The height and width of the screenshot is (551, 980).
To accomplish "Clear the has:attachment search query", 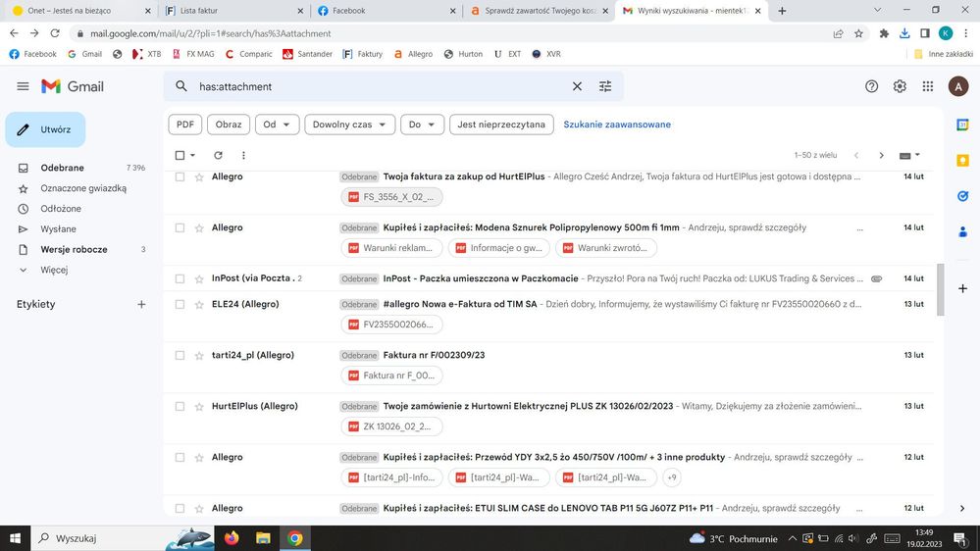I will tap(577, 86).
